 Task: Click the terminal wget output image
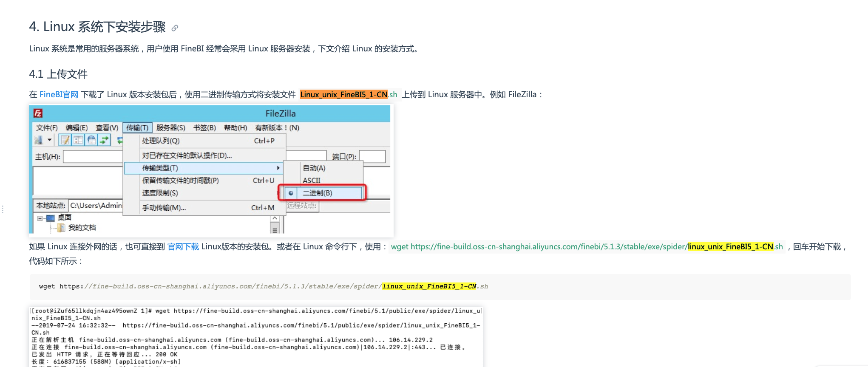click(x=256, y=336)
